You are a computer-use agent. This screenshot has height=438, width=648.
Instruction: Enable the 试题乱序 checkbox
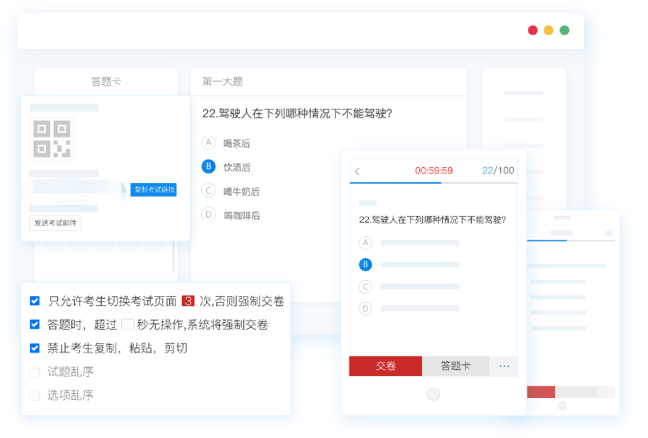coord(35,372)
